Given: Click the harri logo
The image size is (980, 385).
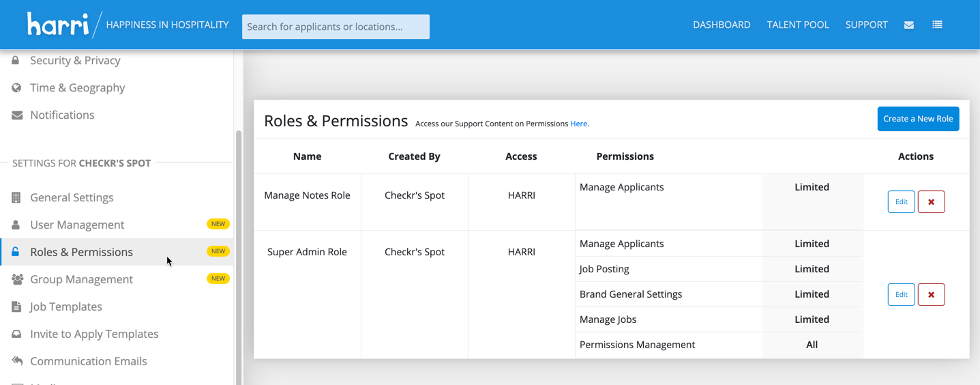Looking at the screenshot, I should coord(58,25).
